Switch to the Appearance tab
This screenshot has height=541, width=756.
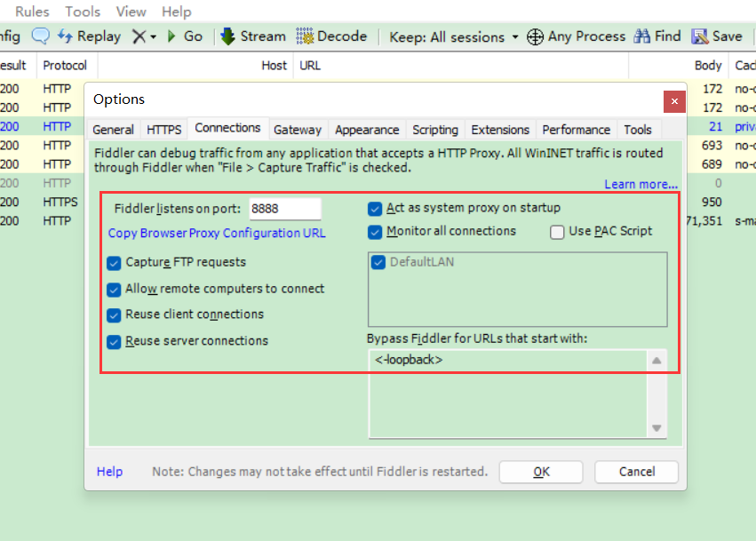point(367,130)
